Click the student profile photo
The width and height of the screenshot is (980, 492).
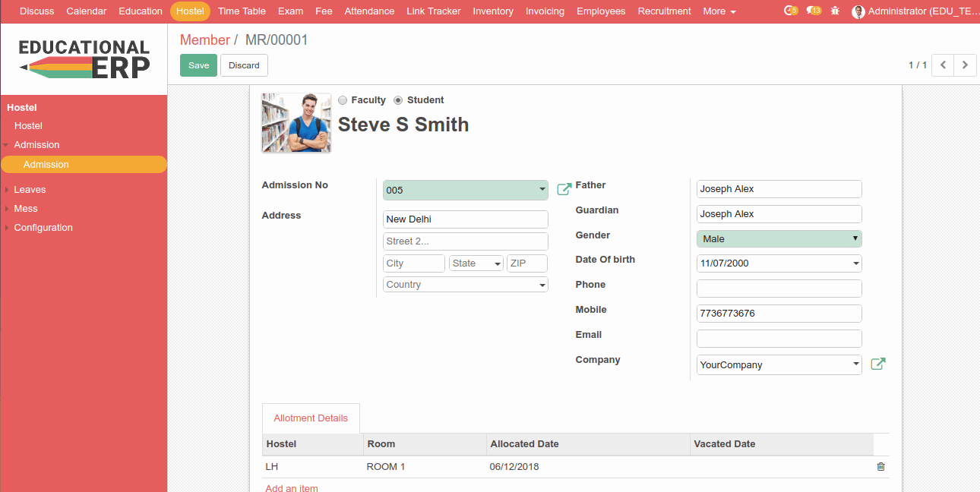[296, 123]
